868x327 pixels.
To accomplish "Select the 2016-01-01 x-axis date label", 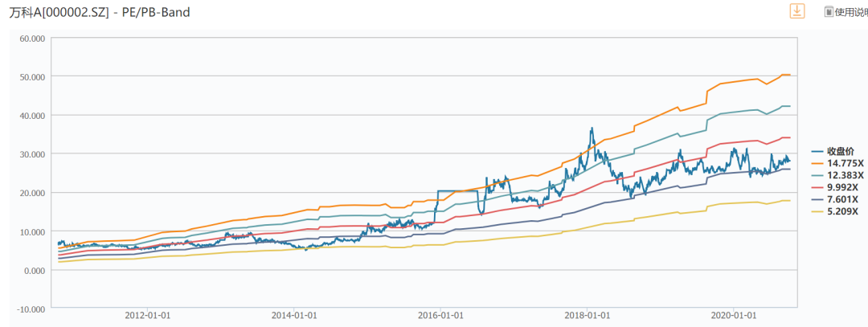I will (440, 317).
